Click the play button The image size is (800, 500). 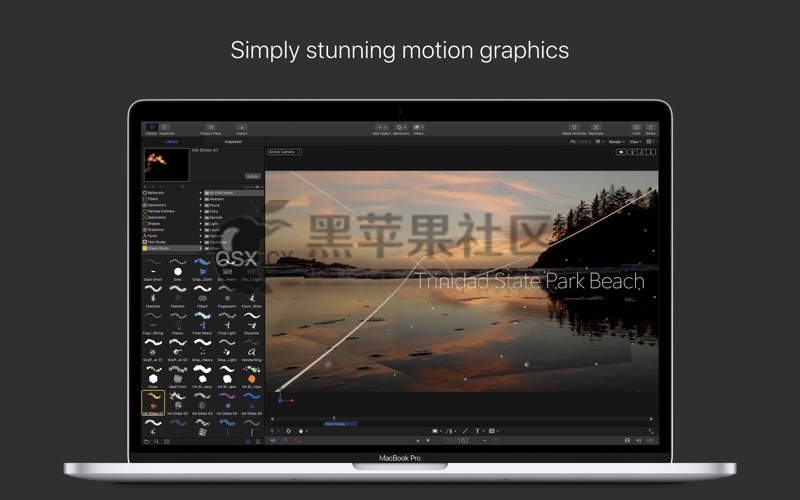click(428, 440)
